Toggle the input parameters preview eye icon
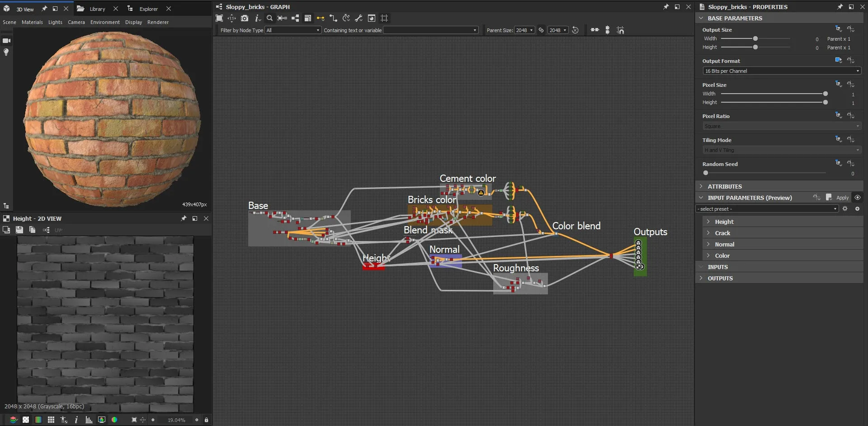Image resolution: width=868 pixels, height=426 pixels. pyautogui.click(x=857, y=198)
